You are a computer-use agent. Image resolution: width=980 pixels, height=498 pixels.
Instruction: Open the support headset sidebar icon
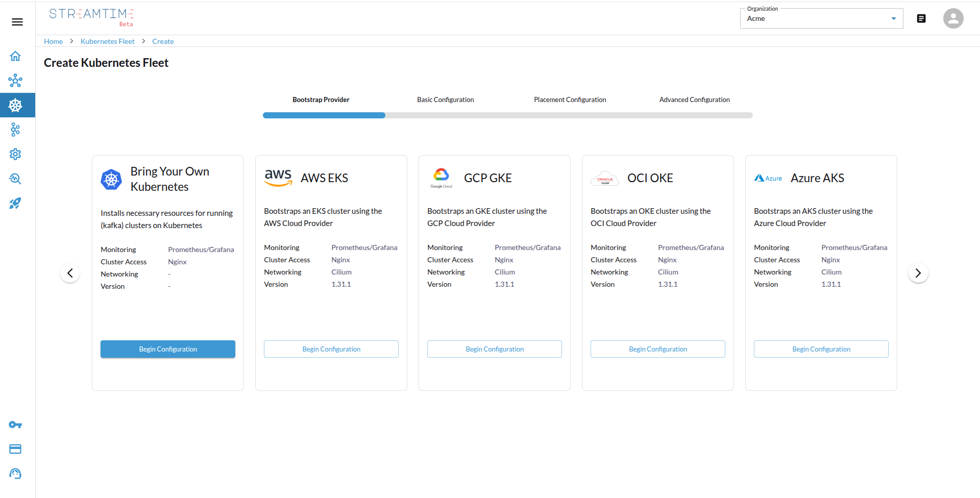click(x=15, y=474)
